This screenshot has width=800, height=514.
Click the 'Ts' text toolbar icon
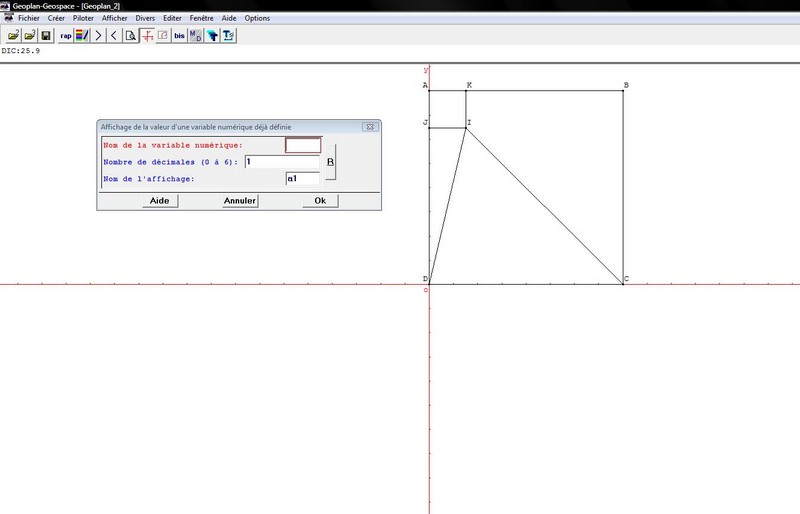(228, 35)
